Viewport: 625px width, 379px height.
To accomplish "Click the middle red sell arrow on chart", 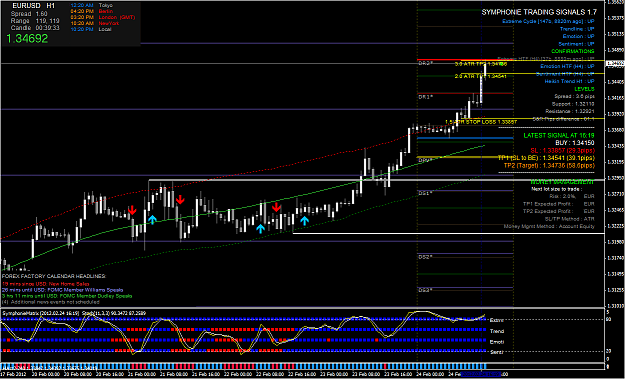I will coord(180,200).
